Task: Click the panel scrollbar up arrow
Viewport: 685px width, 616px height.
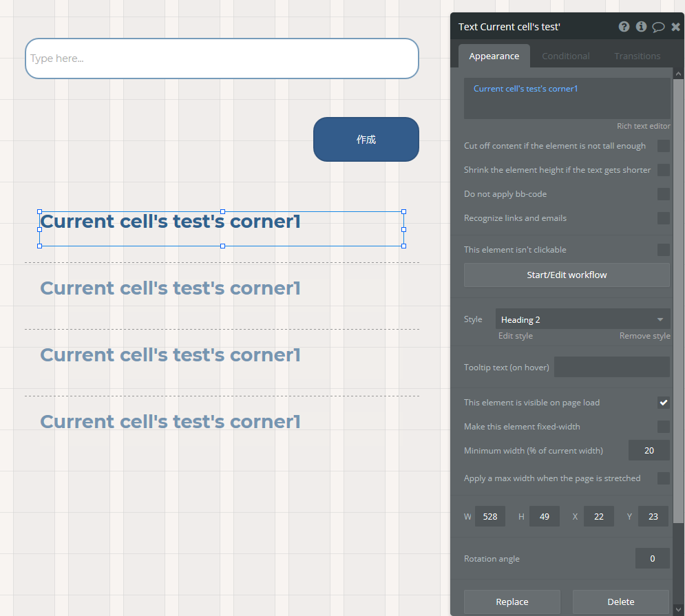Action: 678,74
